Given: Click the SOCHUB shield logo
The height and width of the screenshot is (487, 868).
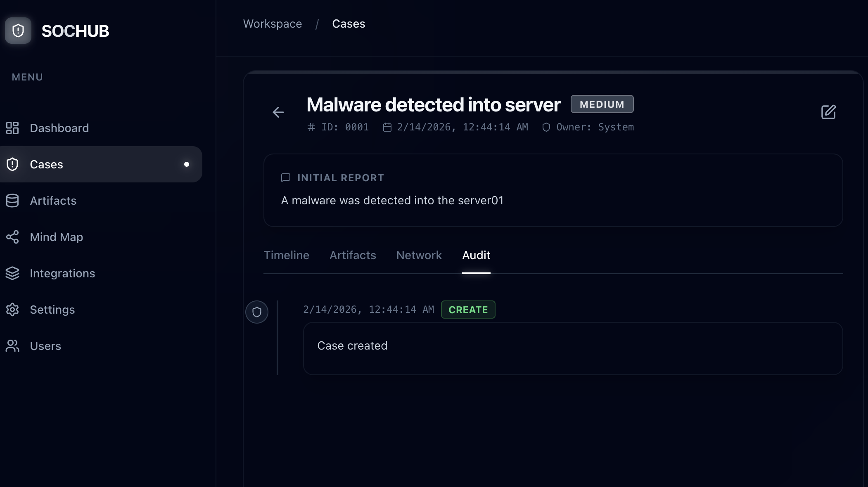Looking at the screenshot, I should click(18, 30).
